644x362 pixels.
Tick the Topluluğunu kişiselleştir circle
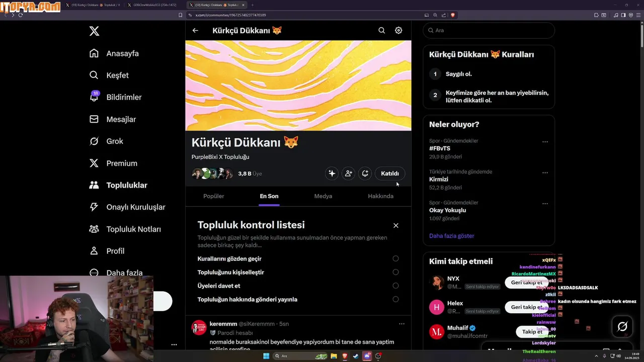395,272
